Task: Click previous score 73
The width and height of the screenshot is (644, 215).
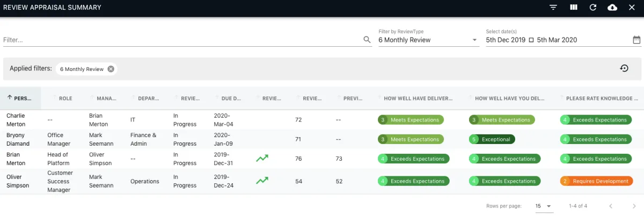Action: click(x=339, y=159)
